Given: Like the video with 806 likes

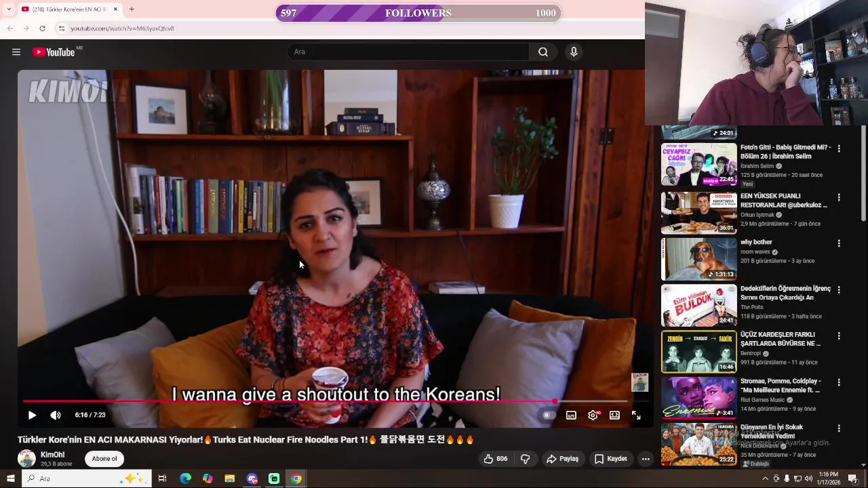Looking at the screenshot, I should tap(495, 459).
